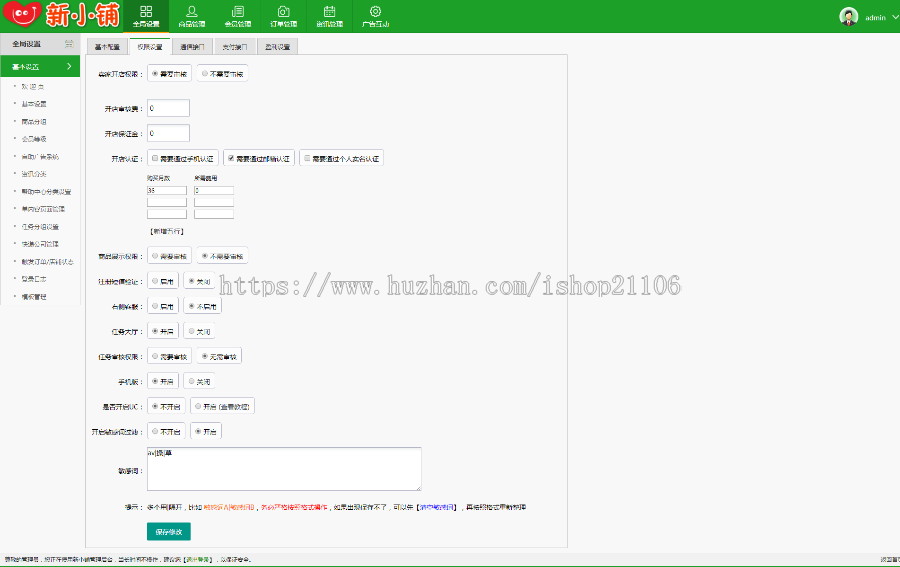Open 触发订单/奖励状态 in the sidebar
Viewport: 900px width, 567px height.
point(48,262)
